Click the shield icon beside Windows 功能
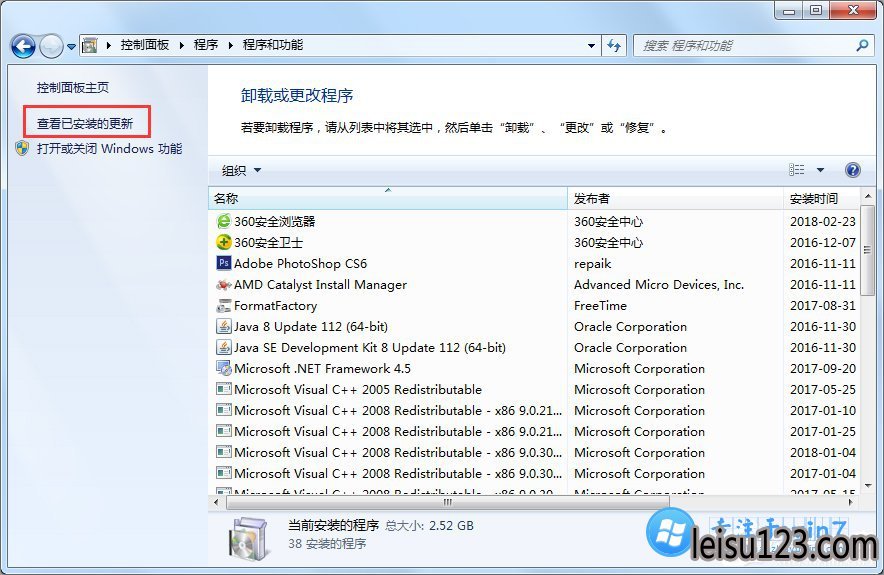Screen dimensions: 884x575 tap(22, 148)
